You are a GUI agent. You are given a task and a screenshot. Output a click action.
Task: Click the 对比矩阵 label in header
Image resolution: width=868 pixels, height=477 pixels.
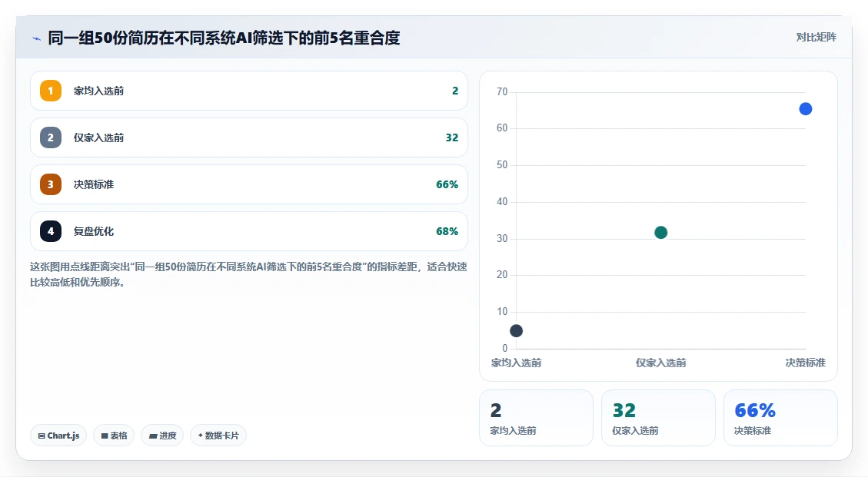(816, 37)
